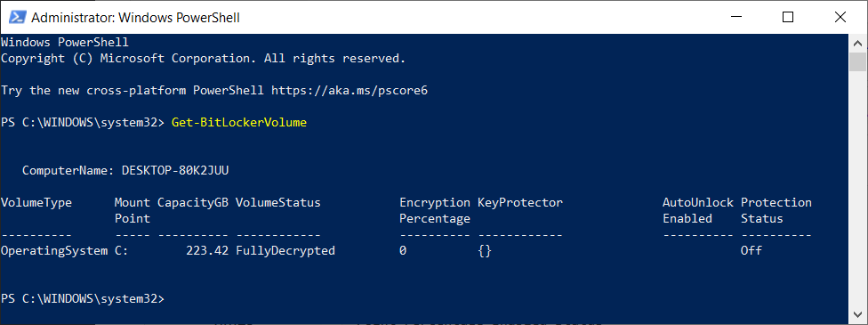The height and width of the screenshot is (325, 868).
Task: Click the Administrator: Windows PowerShell title text
Action: point(135,18)
